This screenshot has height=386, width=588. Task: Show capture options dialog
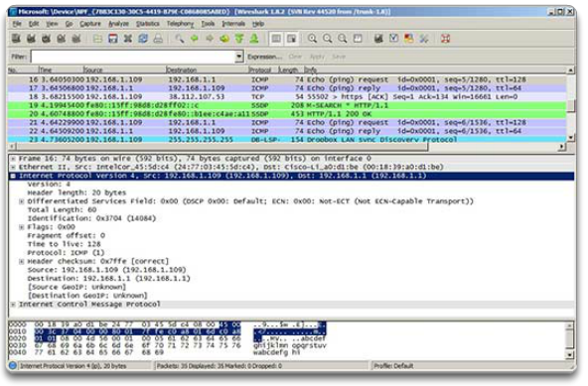coord(31,39)
